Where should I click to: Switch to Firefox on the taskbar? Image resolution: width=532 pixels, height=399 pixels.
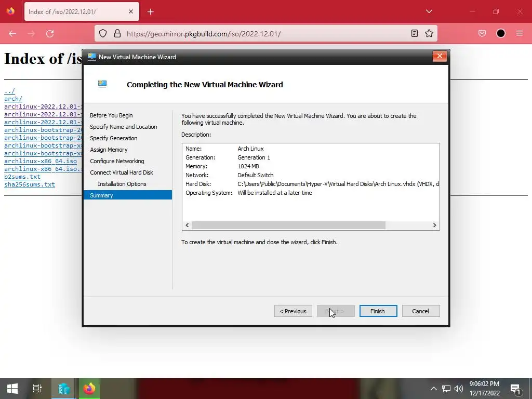[89, 389]
